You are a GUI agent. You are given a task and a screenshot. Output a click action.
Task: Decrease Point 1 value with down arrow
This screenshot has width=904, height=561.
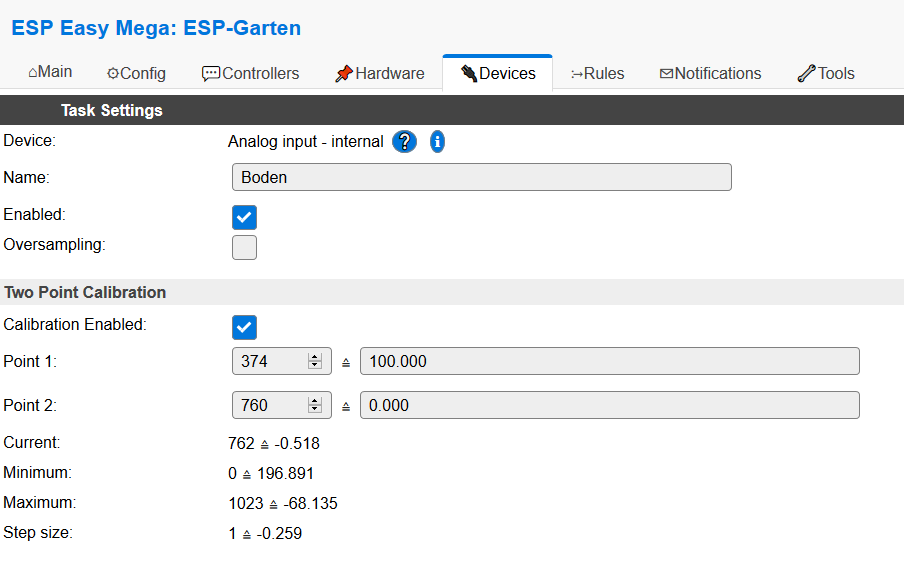point(315,365)
